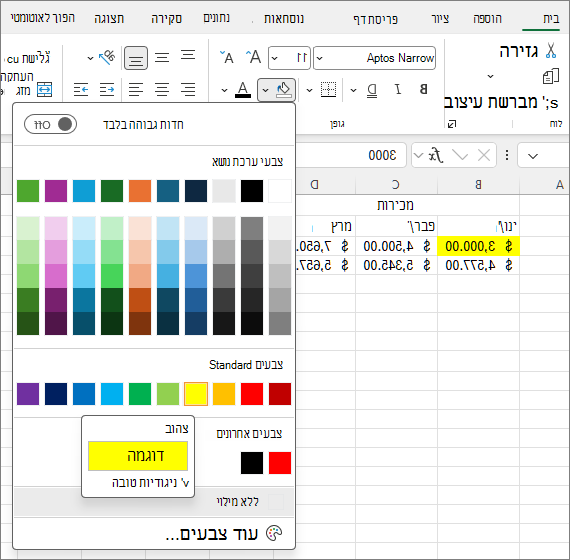
Task: Open the Fill Color dropdown arrow
Action: coord(265,90)
